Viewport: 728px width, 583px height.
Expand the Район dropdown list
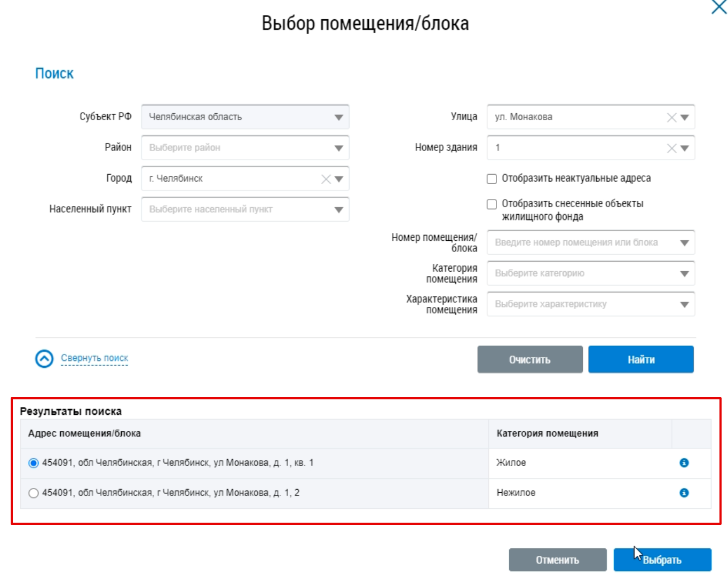click(338, 148)
